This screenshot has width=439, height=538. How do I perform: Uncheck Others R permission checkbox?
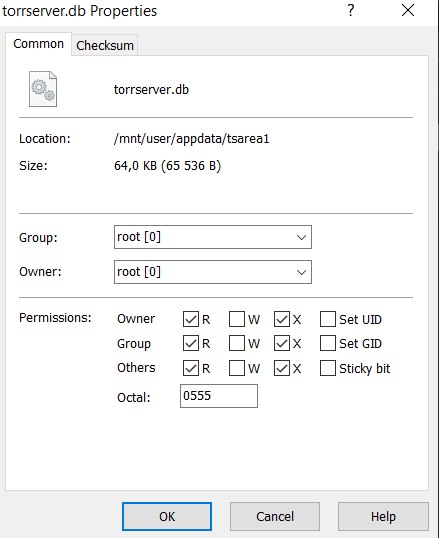point(191,369)
